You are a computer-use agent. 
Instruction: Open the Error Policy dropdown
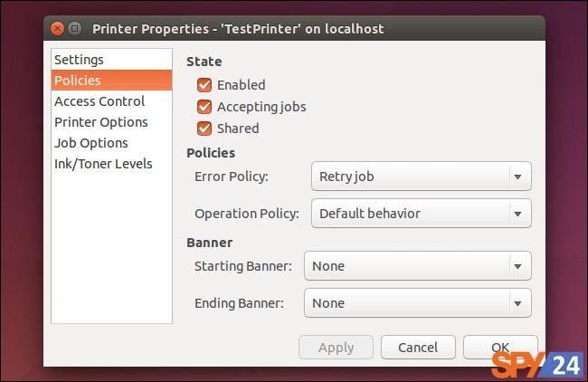(422, 177)
